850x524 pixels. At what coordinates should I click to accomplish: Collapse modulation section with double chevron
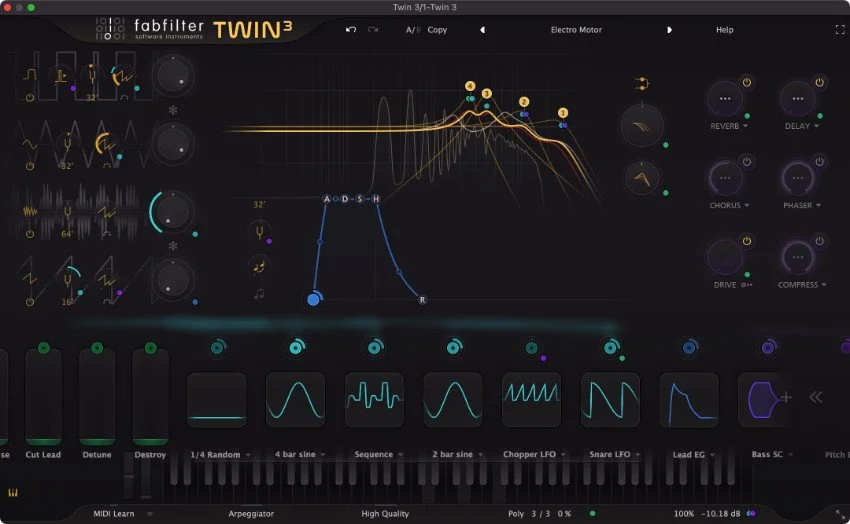coord(816,397)
